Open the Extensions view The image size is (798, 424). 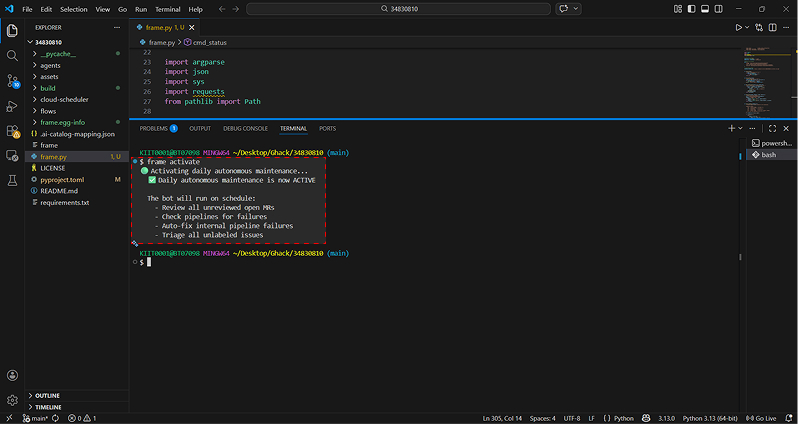coord(12,130)
